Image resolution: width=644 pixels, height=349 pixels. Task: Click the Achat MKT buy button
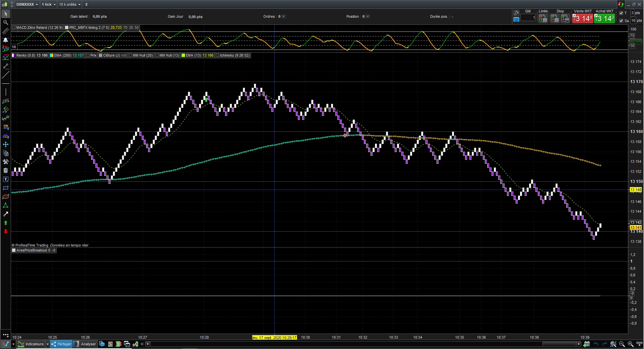coord(604,18)
